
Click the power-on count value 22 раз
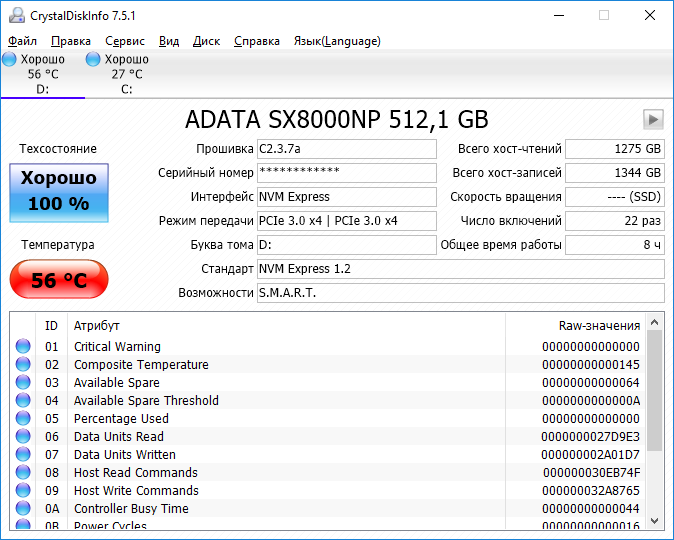coord(615,221)
